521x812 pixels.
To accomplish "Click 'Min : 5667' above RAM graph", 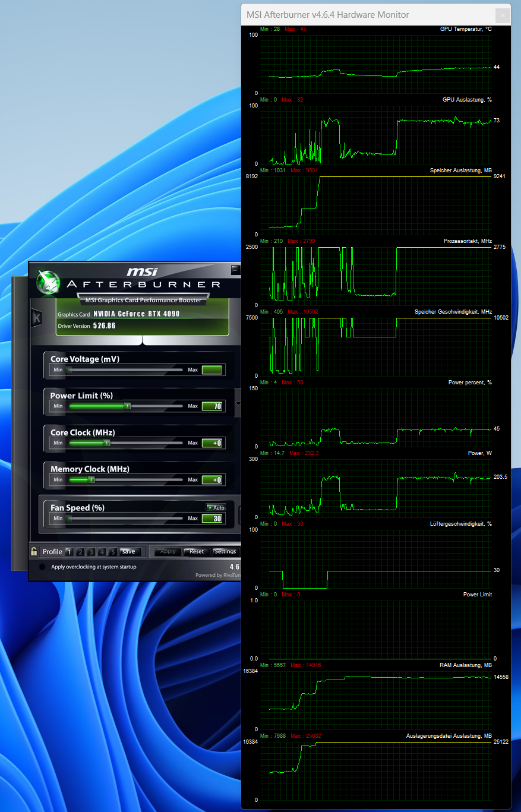I will tap(273, 665).
